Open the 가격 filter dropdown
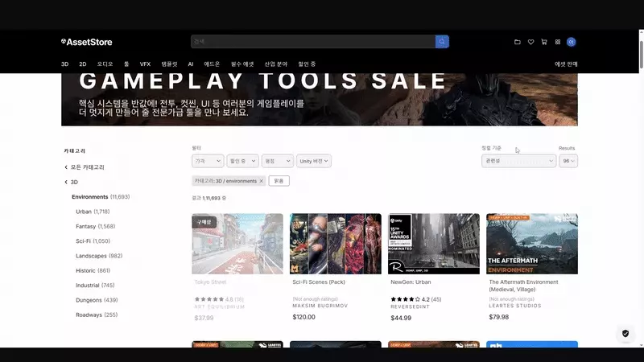Viewport: 644px width, 362px height. tap(208, 161)
